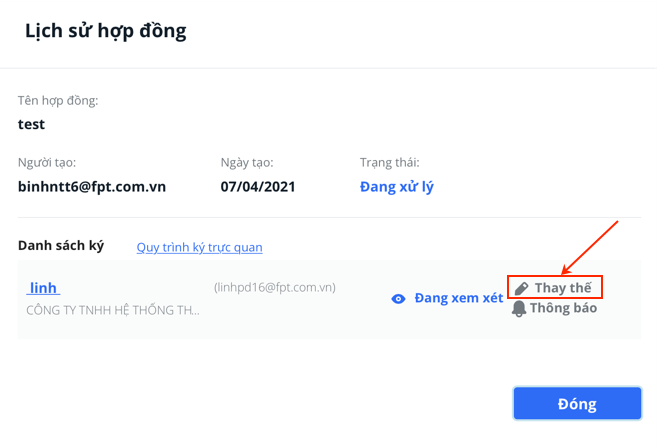Viewport: 658px width, 448px height.
Task: Click the pencil icon beside Thay thế
Action: 521,288
